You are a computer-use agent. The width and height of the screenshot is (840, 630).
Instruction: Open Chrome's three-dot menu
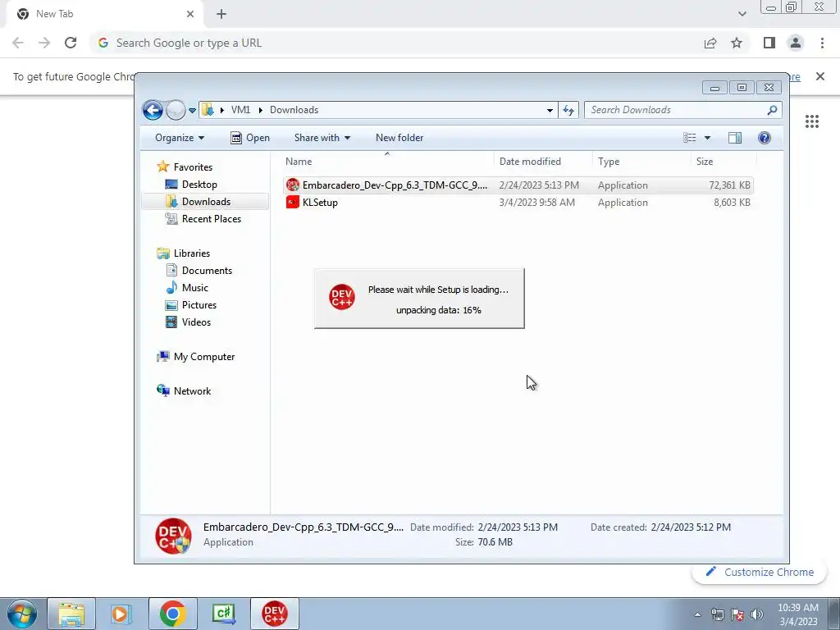[x=822, y=43]
